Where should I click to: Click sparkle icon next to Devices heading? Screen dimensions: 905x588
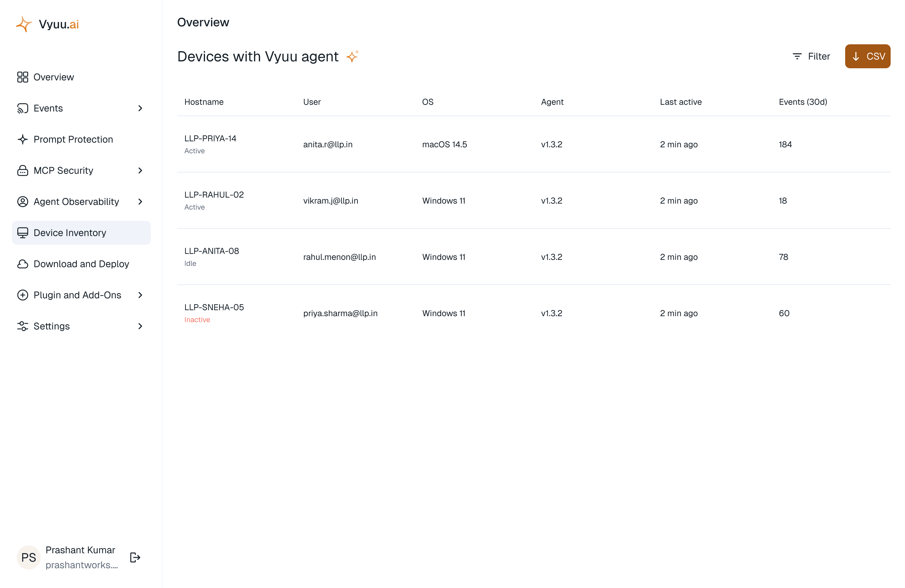(x=353, y=56)
